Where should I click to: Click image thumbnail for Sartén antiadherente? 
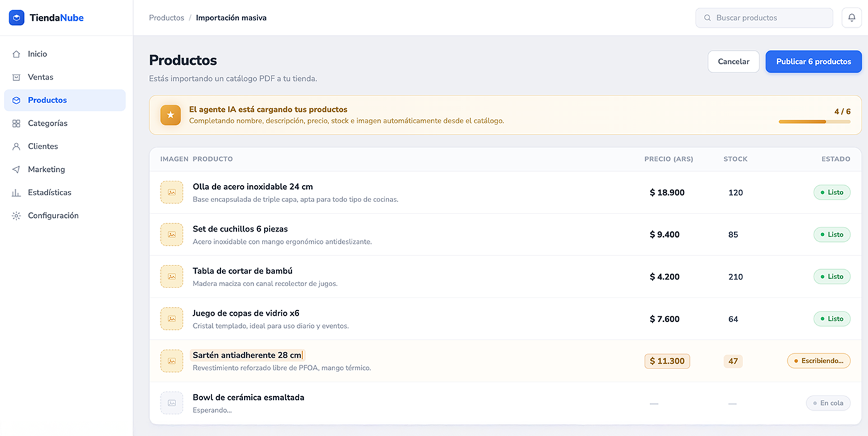point(172,361)
